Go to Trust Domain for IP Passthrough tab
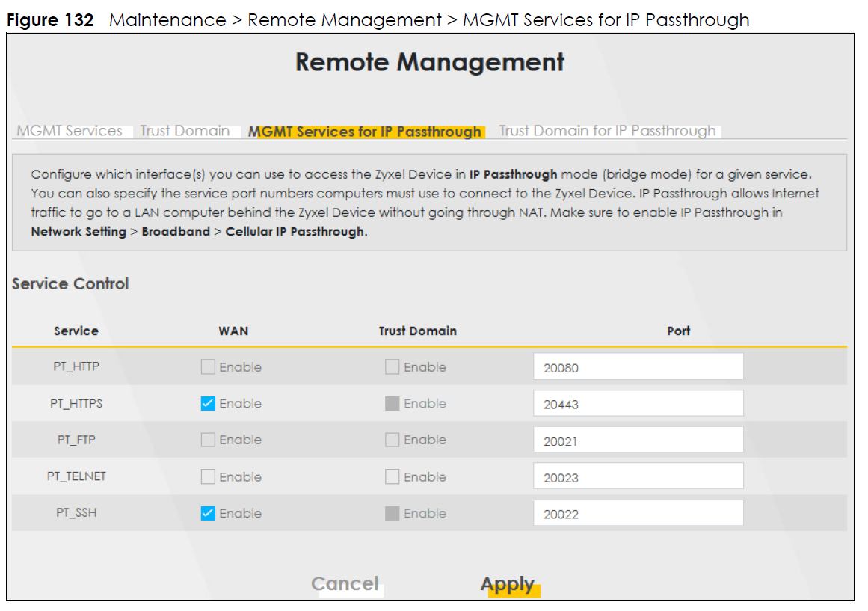 coord(607,131)
